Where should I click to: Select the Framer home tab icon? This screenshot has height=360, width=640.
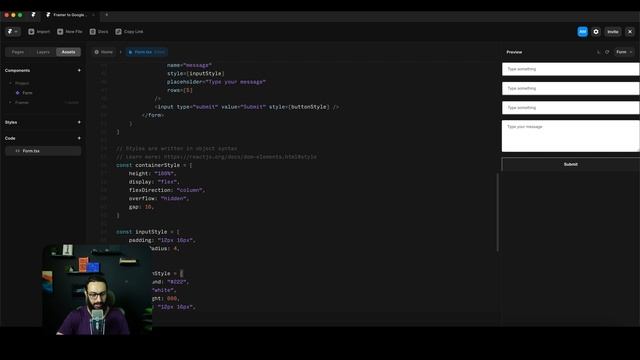point(33,15)
